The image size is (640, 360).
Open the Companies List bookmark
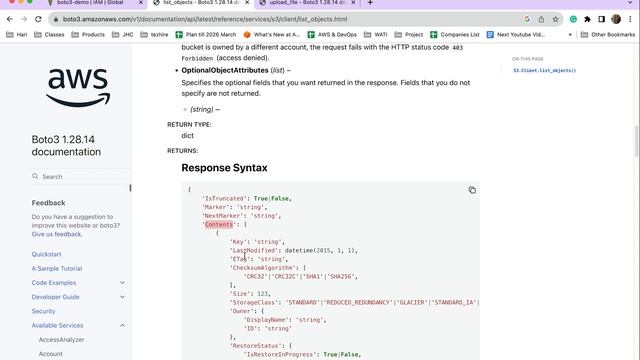click(x=455, y=35)
